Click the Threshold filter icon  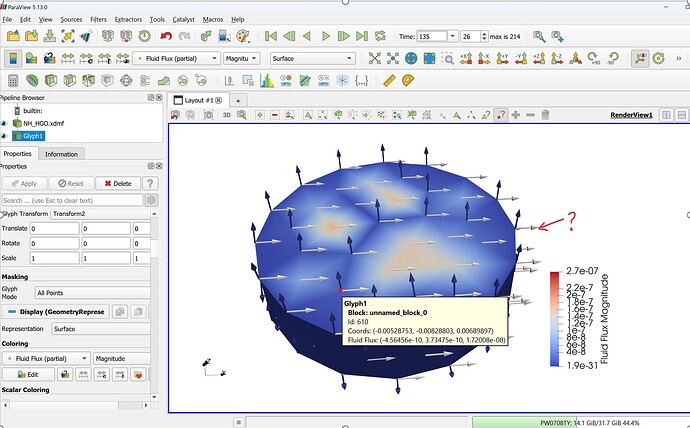(x=88, y=80)
